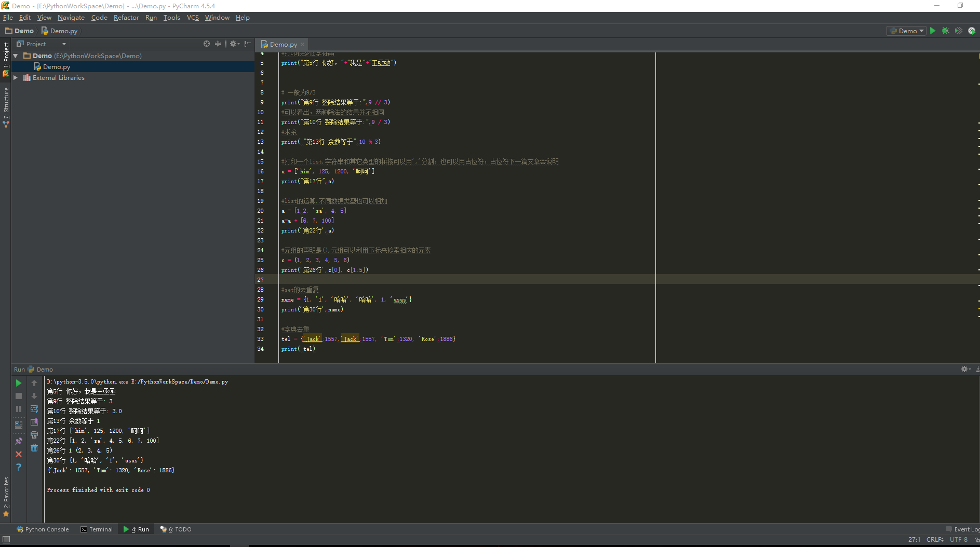Run the Demo configuration from the top toolbar
Viewport: 980px width, 547px height.
pyautogui.click(x=933, y=31)
